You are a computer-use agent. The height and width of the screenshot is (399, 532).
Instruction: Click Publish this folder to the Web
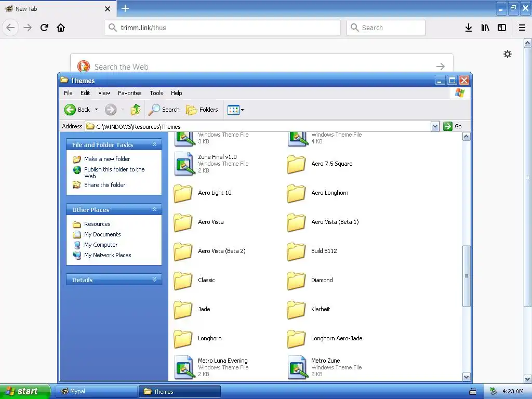114,172
